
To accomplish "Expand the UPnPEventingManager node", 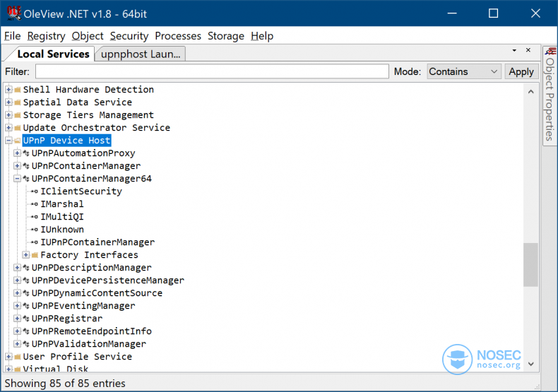I will (x=17, y=306).
